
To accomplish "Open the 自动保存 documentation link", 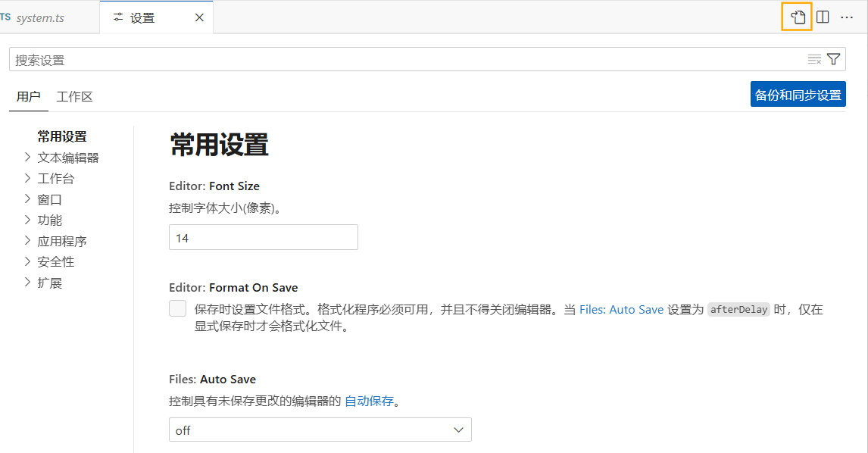I will pyautogui.click(x=369, y=401).
